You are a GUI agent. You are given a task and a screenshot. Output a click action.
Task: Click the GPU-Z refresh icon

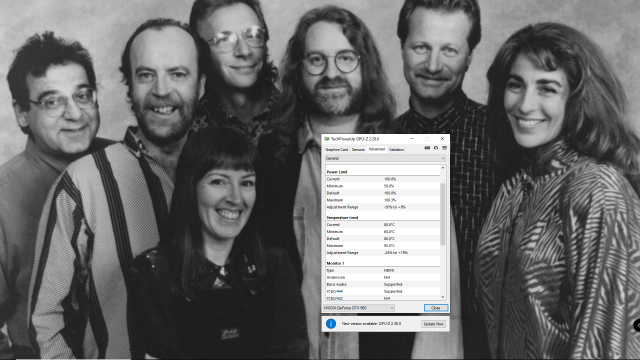coord(436,148)
